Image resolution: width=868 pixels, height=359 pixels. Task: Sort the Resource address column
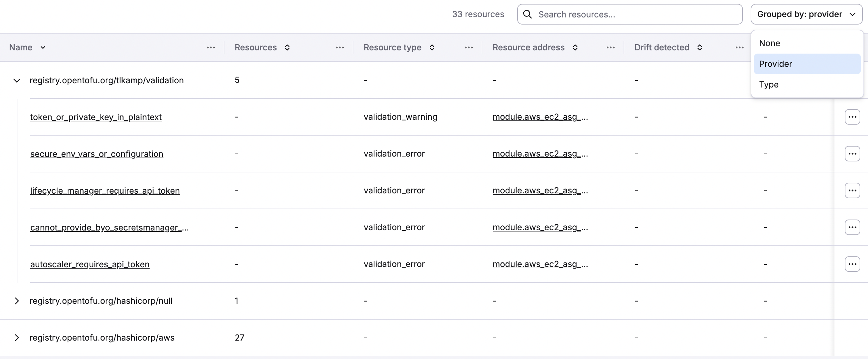pos(576,47)
